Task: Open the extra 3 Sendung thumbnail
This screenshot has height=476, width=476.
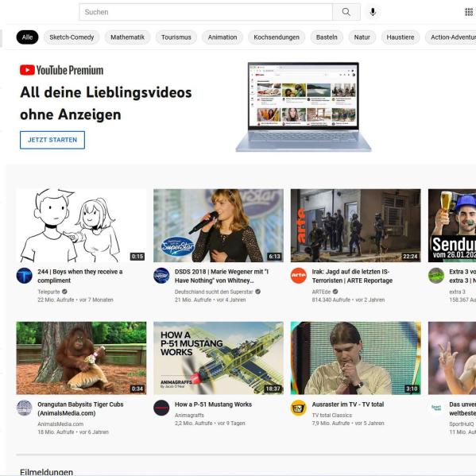Action: 452,226
